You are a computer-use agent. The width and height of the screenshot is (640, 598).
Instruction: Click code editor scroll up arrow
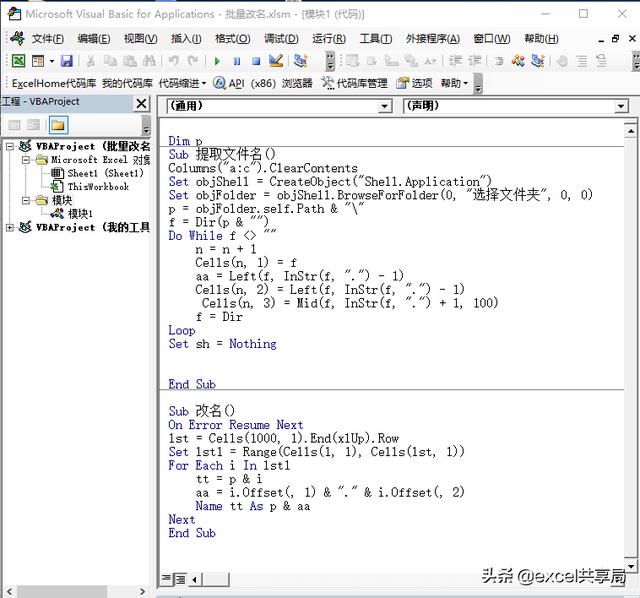click(x=631, y=131)
